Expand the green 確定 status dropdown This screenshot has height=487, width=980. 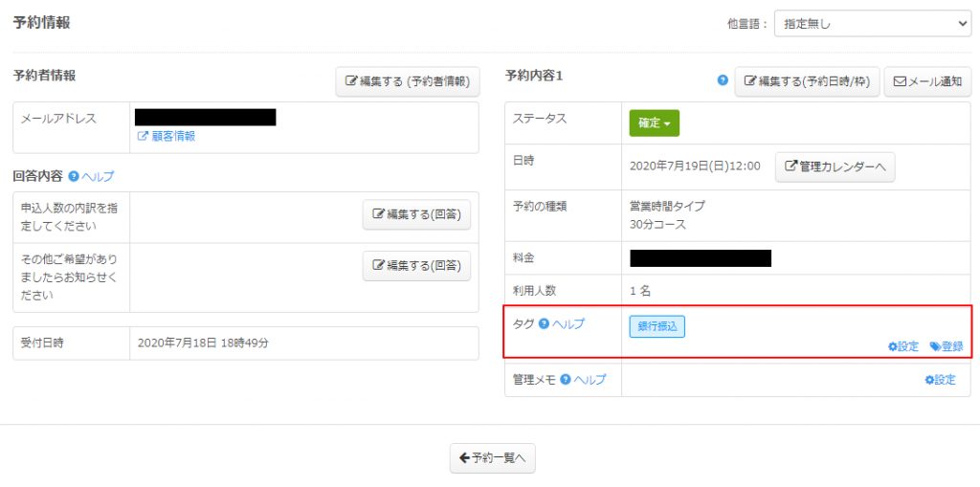[x=654, y=123]
